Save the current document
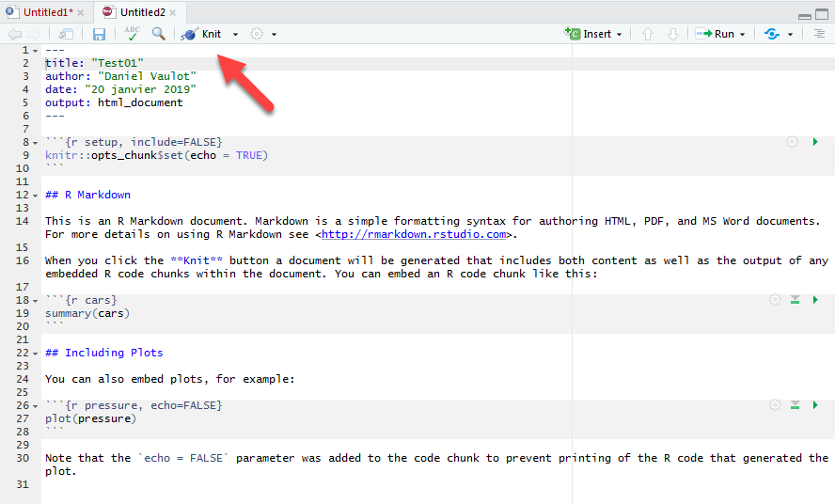835x504 pixels. pyautogui.click(x=99, y=34)
